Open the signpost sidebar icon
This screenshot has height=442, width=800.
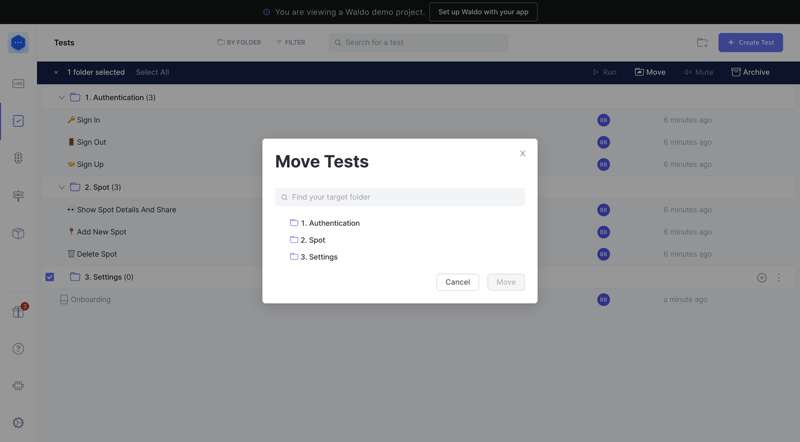pos(18,195)
